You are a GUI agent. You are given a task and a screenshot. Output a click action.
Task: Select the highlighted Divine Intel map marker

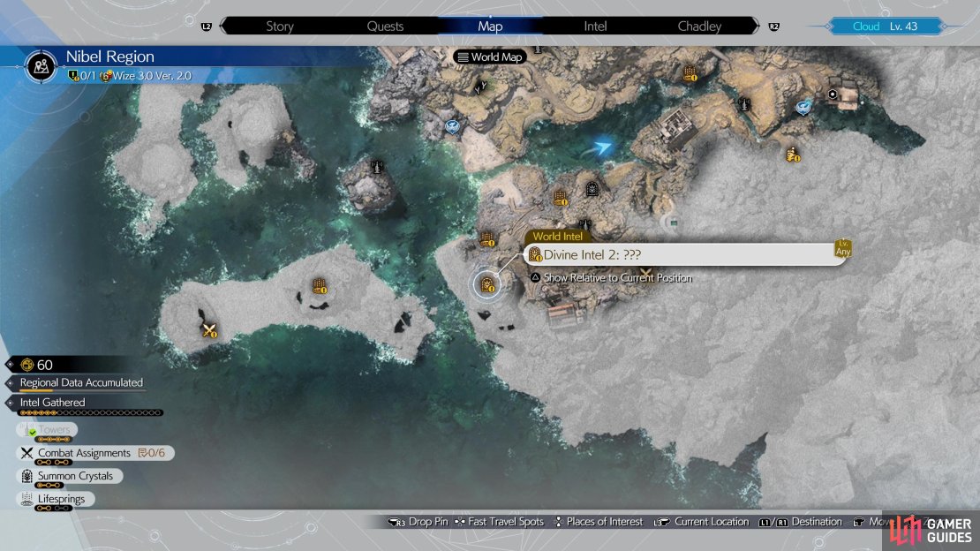tap(486, 286)
